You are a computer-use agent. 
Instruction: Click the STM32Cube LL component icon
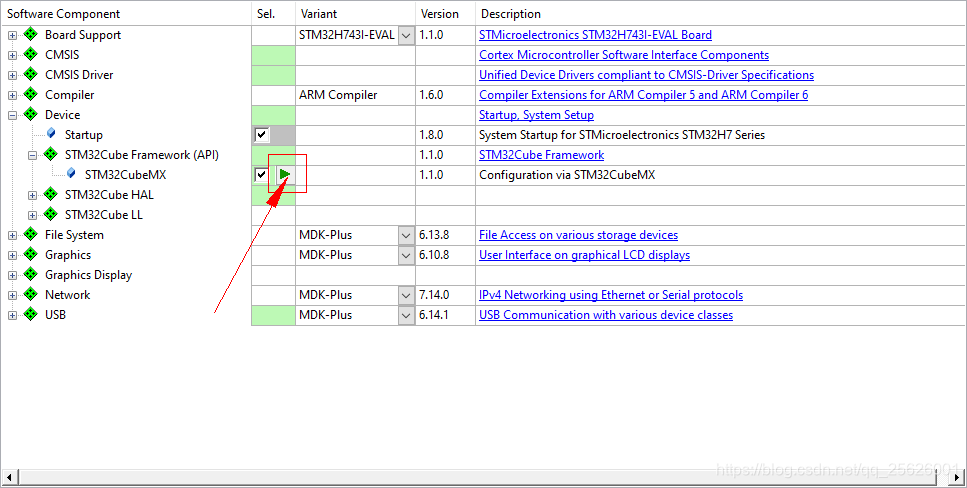(x=51, y=215)
